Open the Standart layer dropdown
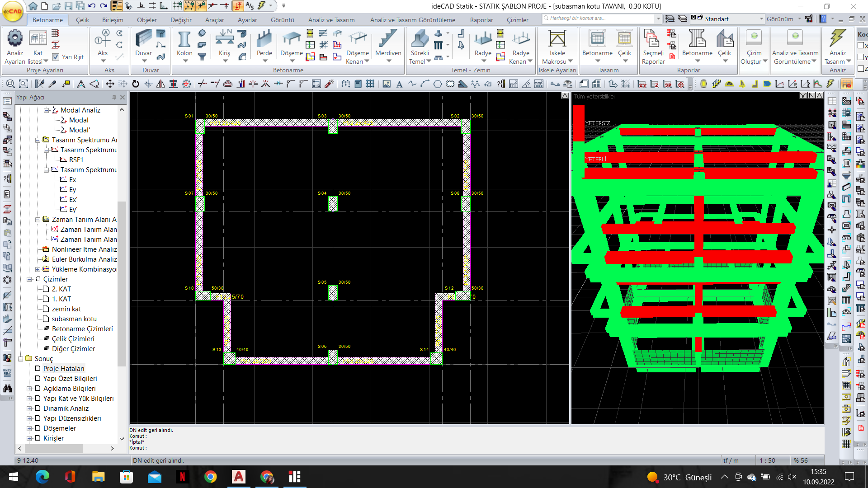 point(761,19)
